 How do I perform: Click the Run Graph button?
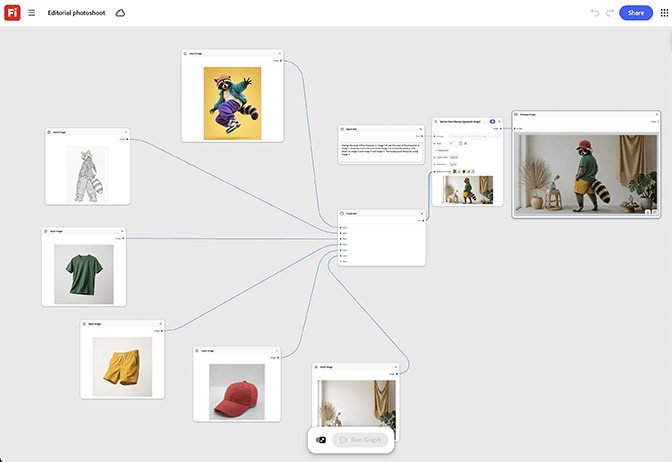coord(360,440)
